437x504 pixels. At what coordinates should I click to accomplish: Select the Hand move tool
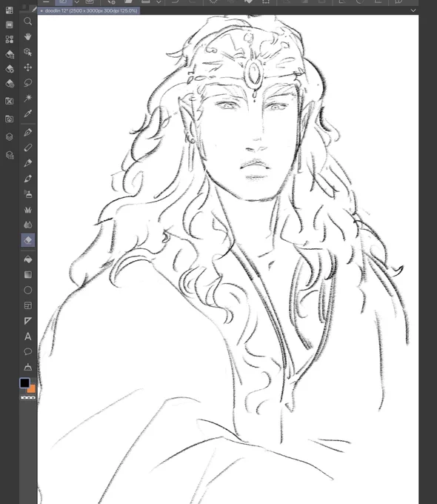coord(28,36)
